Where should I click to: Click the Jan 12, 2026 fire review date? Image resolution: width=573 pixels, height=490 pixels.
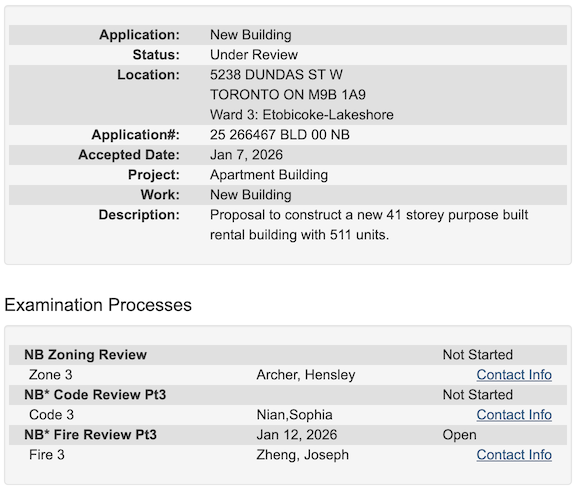297,435
